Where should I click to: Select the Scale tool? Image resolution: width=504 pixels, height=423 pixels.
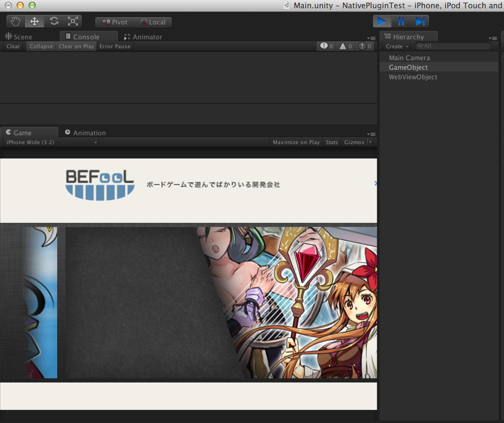coord(73,22)
